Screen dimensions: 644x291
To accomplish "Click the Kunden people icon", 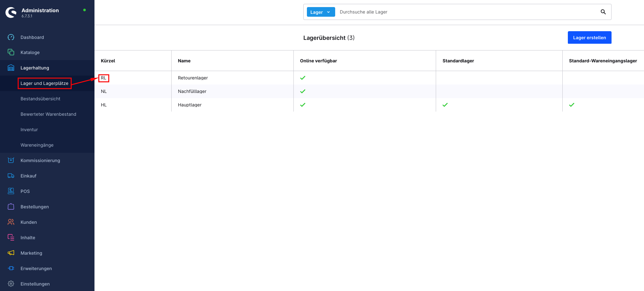I will 11,222.
